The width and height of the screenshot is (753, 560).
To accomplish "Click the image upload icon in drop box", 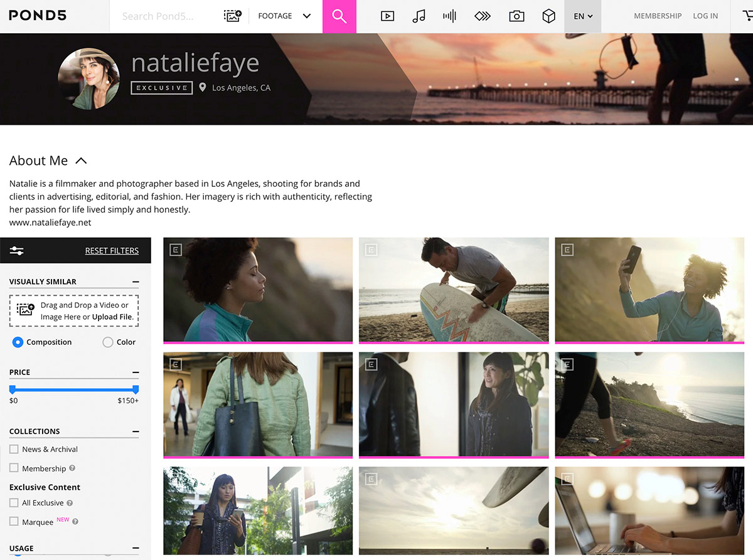I will coord(26,310).
